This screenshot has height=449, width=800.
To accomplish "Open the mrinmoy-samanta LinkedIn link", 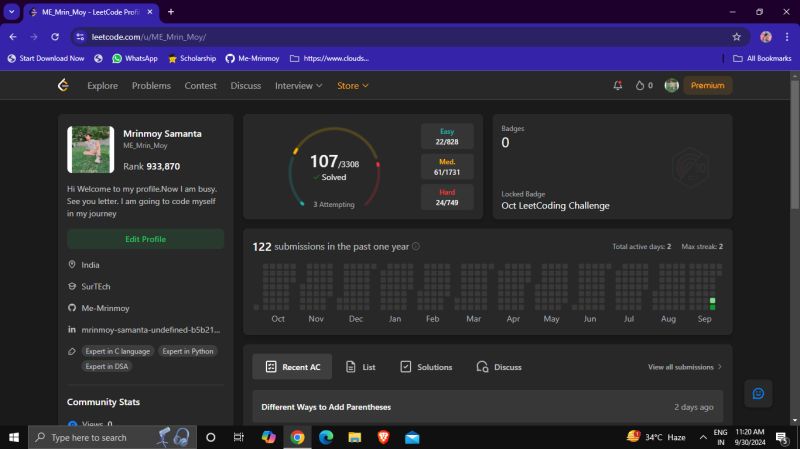I will [x=151, y=330].
